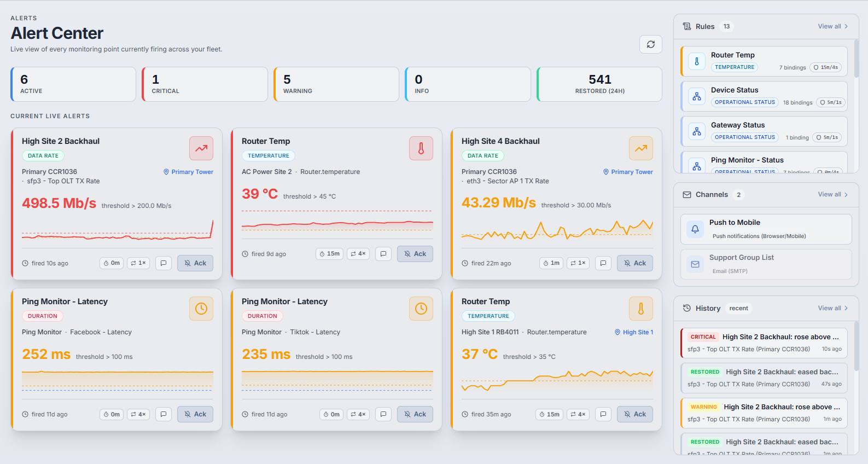Viewport: 868px width, 464px height.
Task: Open the High Site 1 location link
Action: click(x=634, y=332)
